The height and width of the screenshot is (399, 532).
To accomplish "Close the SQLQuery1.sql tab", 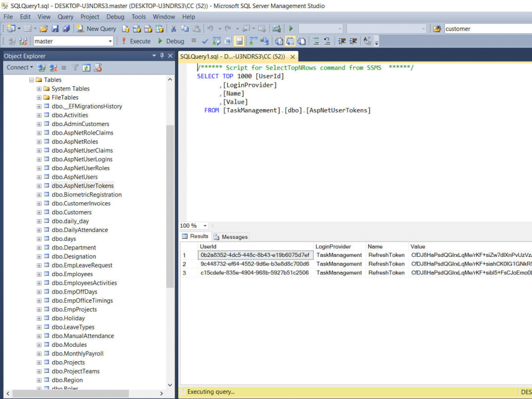I will click(293, 57).
